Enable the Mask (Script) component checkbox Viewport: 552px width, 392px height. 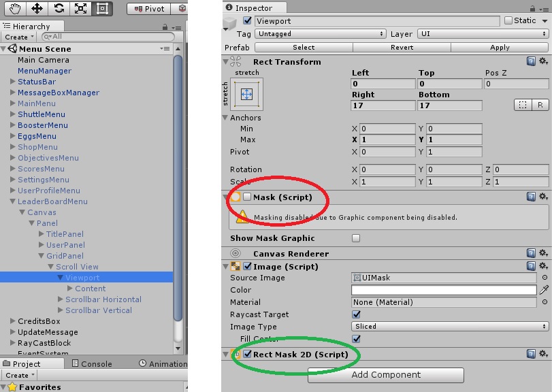(247, 197)
